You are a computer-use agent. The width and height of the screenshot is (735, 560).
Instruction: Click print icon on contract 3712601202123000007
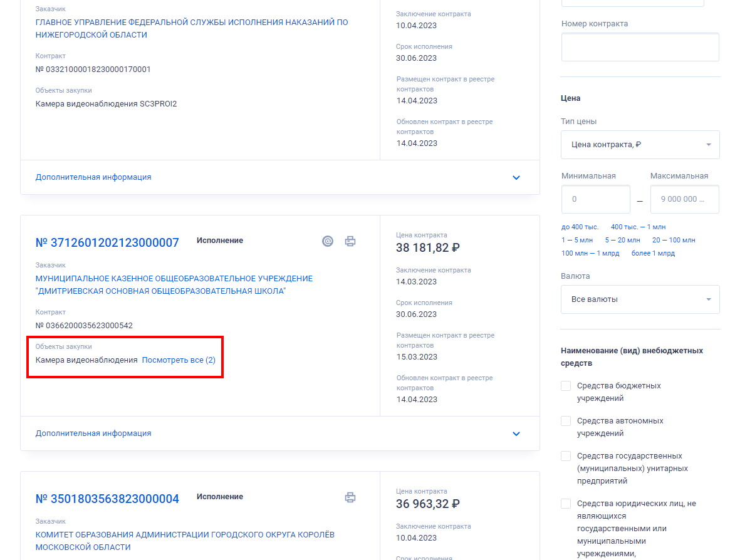click(x=350, y=241)
